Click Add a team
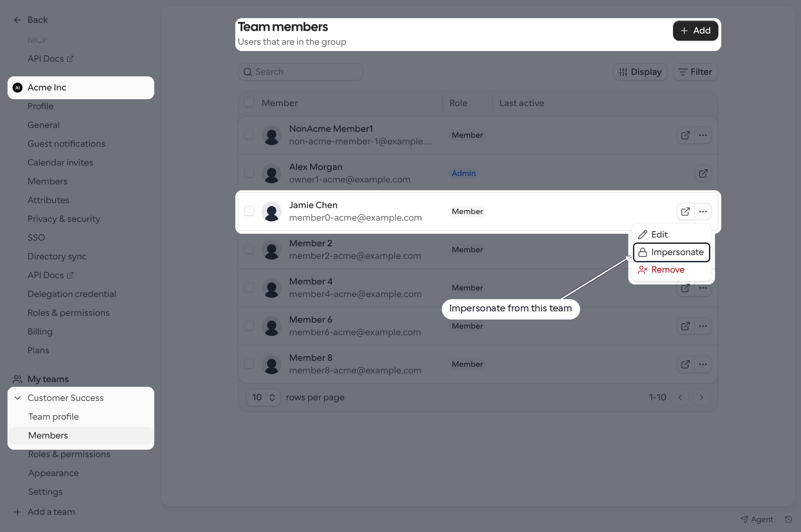Viewport: 801px width, 532px height. (x=44, y=512)
